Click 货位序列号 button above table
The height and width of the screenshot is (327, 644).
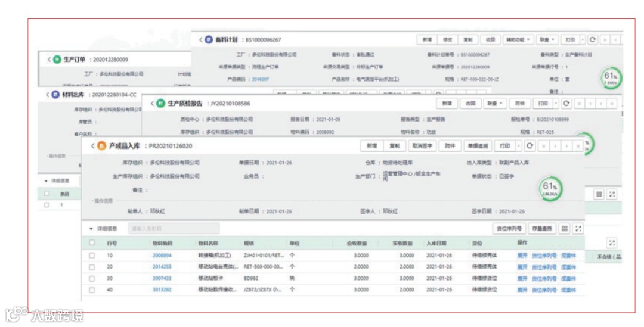(x=509, y=229)
